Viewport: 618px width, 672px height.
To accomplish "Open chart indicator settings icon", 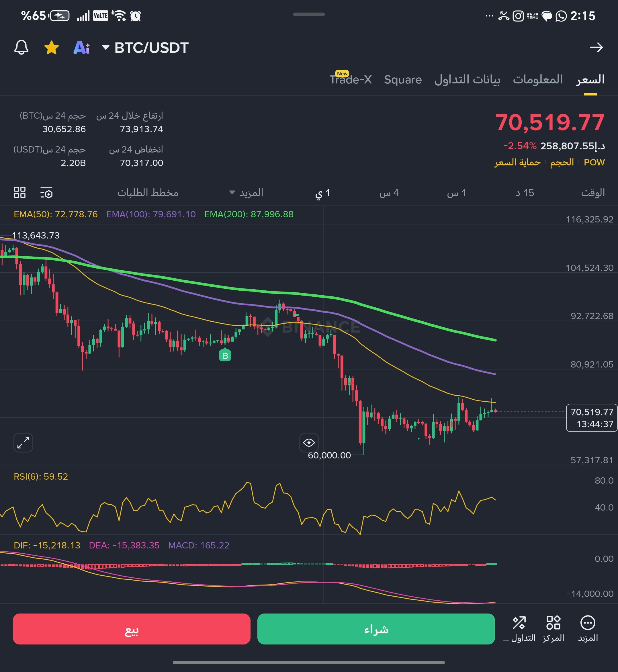I will pos(46,193).
